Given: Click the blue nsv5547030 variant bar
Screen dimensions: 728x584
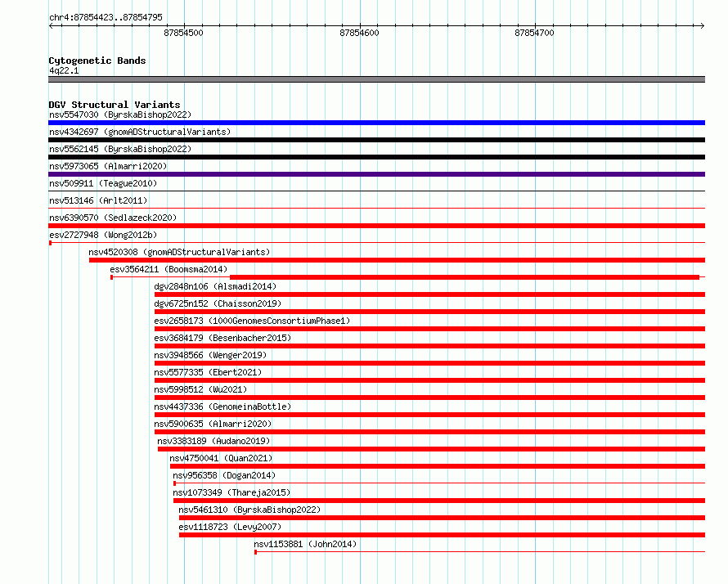Looking at the screenshot, I should pos(376,123).
